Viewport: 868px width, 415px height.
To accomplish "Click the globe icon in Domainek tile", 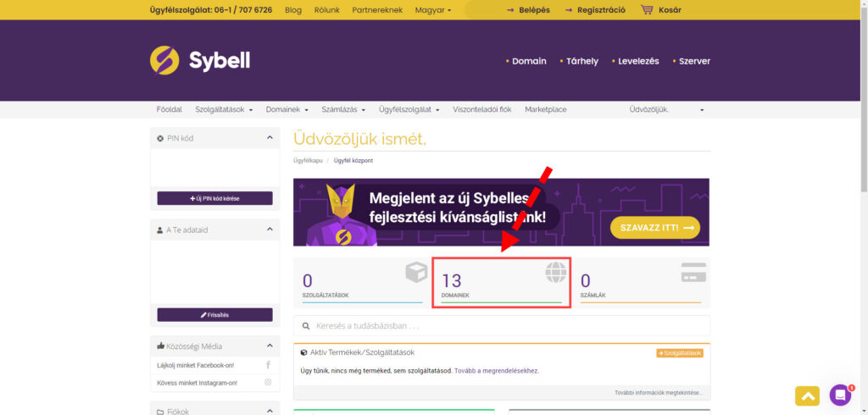I will tap(556, 272).
